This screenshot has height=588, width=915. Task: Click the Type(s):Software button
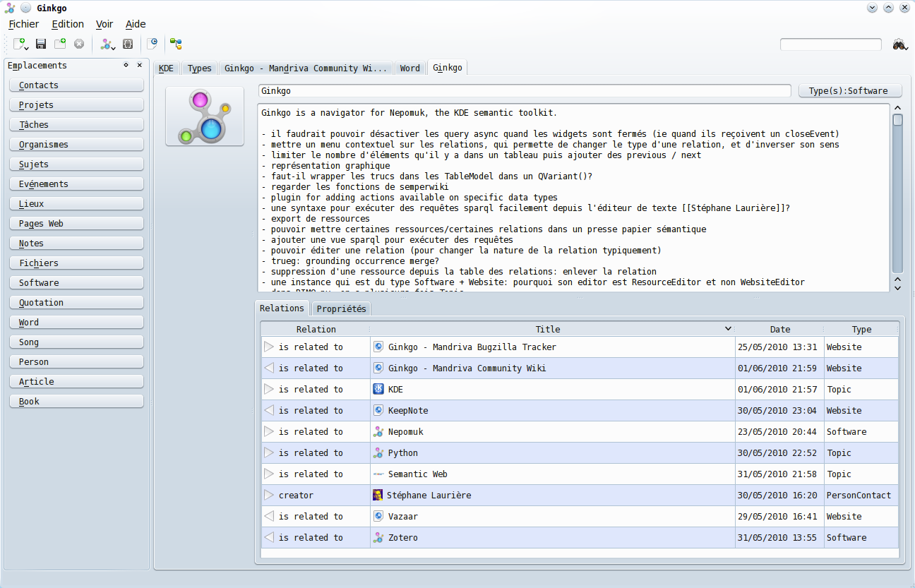pyautogui.click(x=851, y=91)
